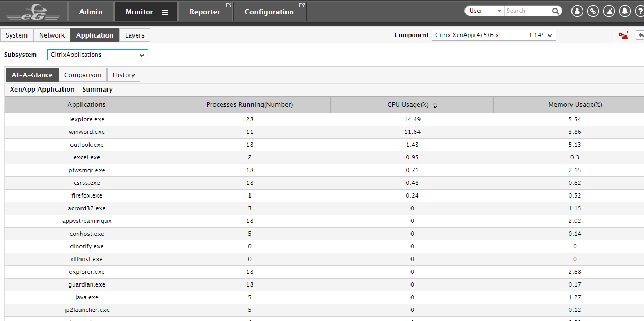Click jp2launcher.exe application name
644x321 pixels.
pyautogui.click(x=87, y=310)
